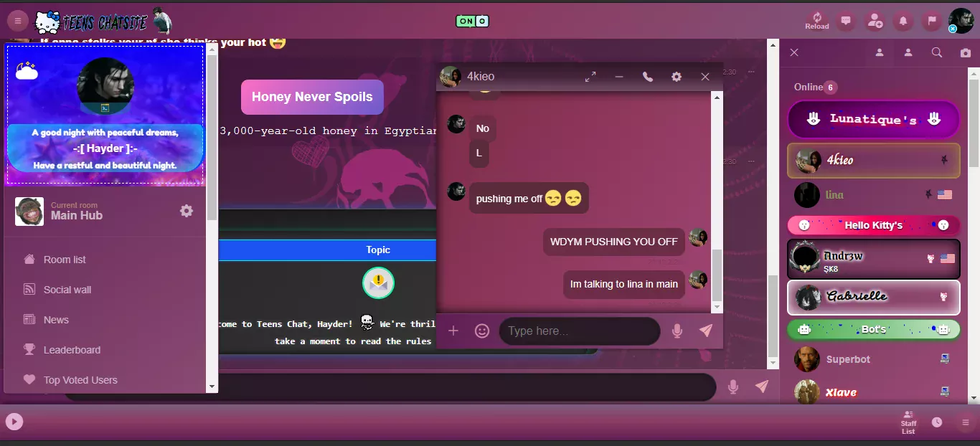Click the Reload icon
Image resolution: width=980 pixels, height=446 pixels.
(x=816, y=20)
